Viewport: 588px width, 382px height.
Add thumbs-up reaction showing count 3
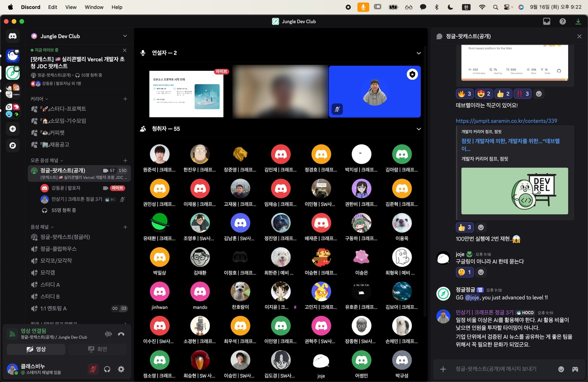[x=465, y=227]
